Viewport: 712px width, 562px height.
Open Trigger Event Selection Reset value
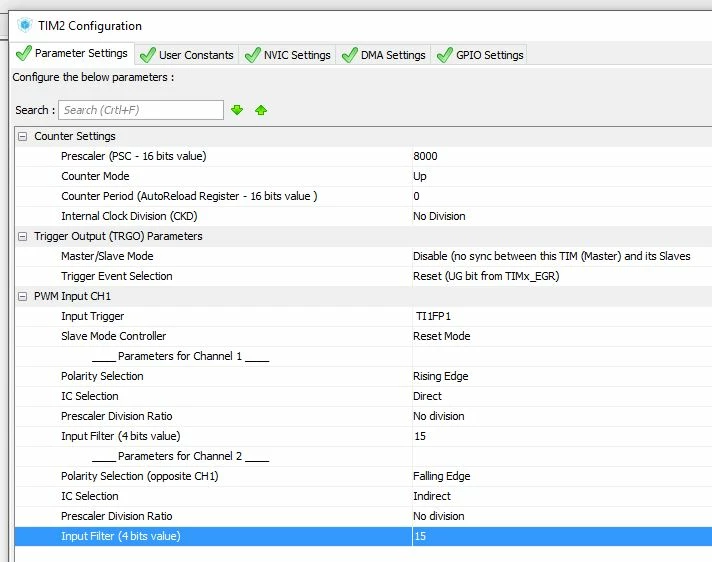[x=486, y=276]
